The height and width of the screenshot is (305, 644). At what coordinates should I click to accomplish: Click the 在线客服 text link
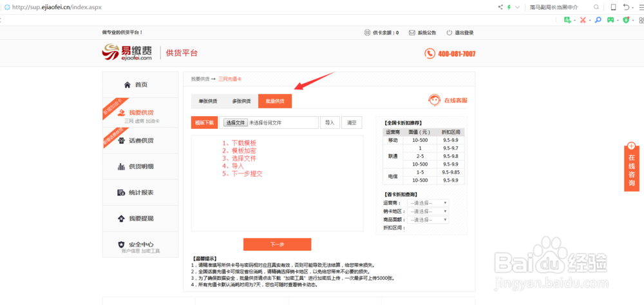click(456, 101)
